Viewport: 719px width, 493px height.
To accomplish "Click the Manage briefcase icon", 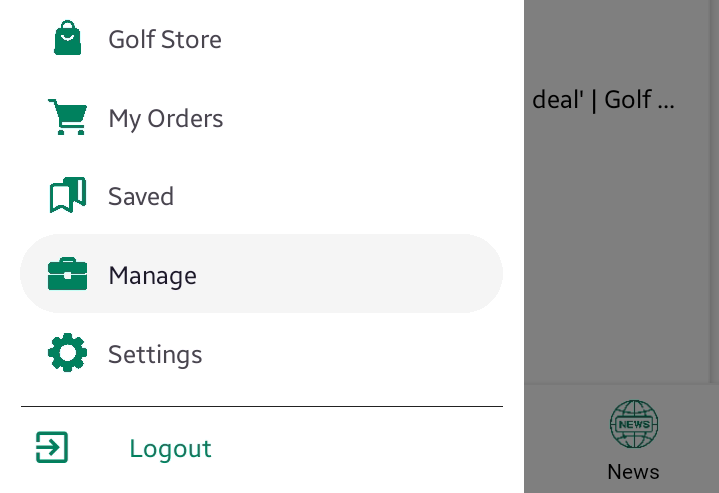I will tap(67, 274).
